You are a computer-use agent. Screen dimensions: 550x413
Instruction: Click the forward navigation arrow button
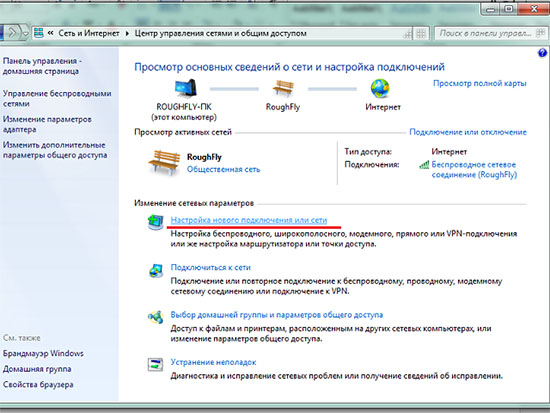click(x=13, y=33)
